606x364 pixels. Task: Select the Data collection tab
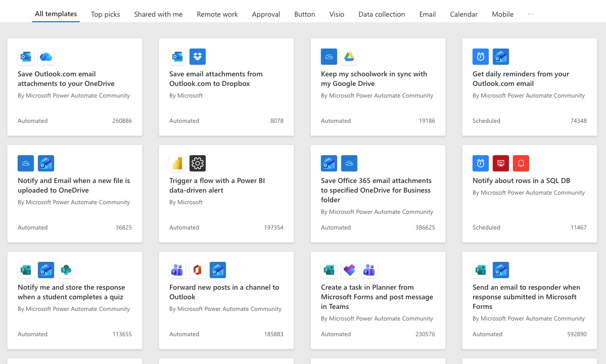[x=382, y=14]
